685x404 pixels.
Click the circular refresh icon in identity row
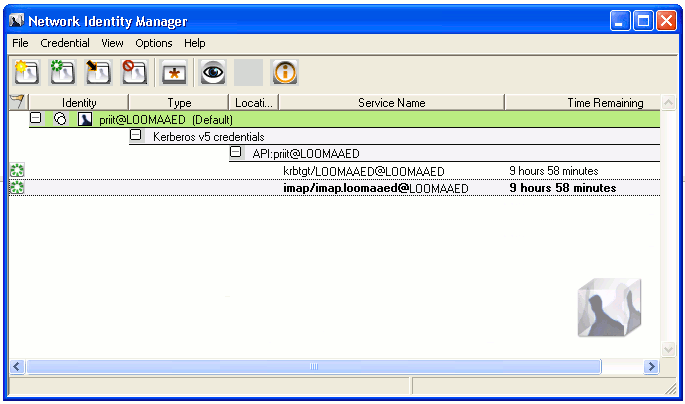click(60, 119)
